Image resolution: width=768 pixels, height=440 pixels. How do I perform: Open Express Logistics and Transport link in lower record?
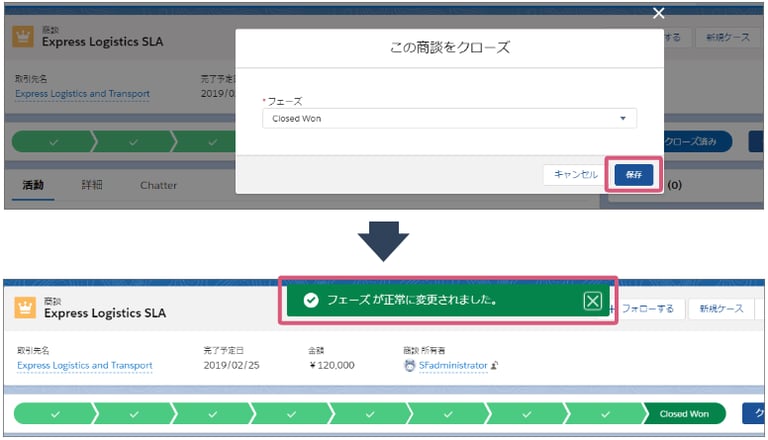point(85,366)
